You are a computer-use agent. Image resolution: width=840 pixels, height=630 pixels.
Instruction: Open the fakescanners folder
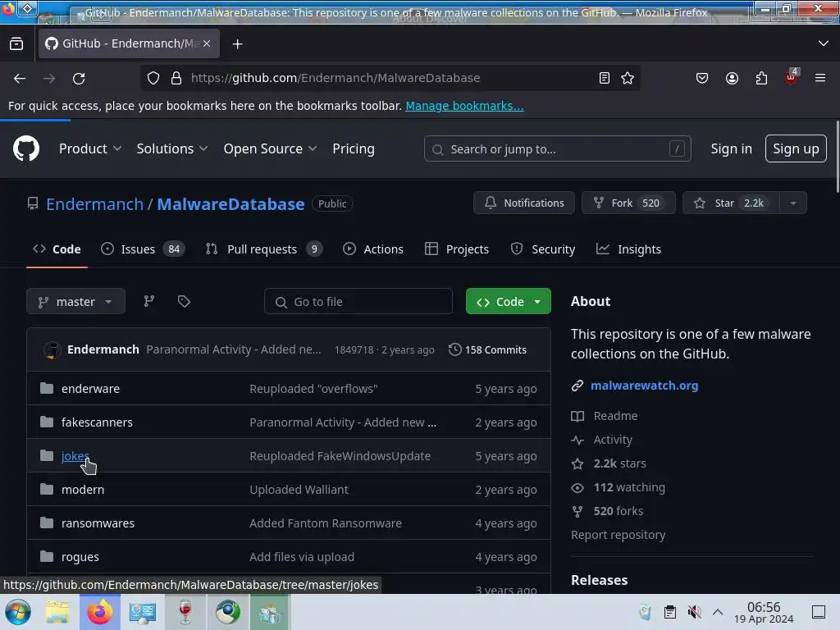coord(97,422)
